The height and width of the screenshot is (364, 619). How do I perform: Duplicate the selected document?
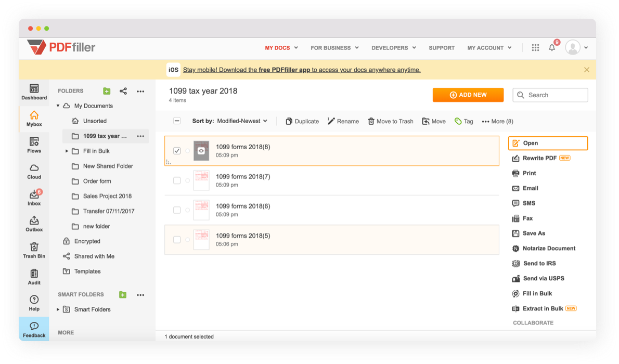(x=302, y=121)
